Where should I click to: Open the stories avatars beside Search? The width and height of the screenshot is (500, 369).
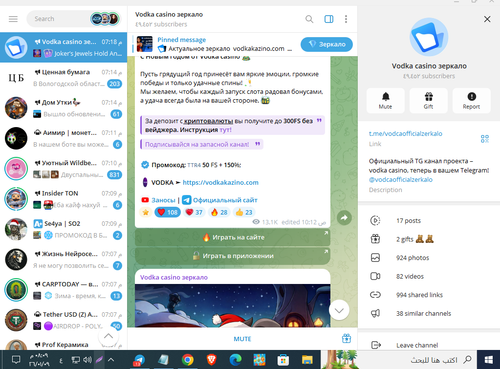105,19
